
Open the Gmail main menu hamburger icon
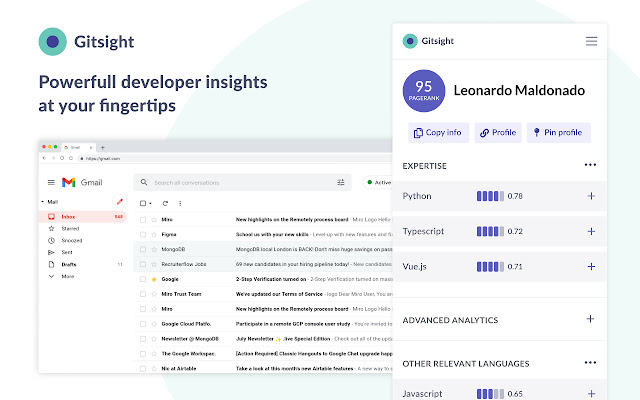coord(51,182)
